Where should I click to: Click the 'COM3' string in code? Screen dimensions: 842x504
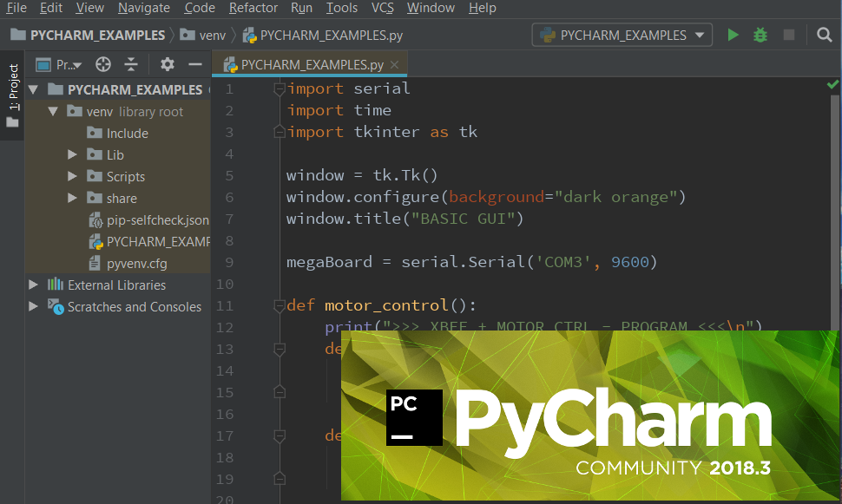[564, 262]
